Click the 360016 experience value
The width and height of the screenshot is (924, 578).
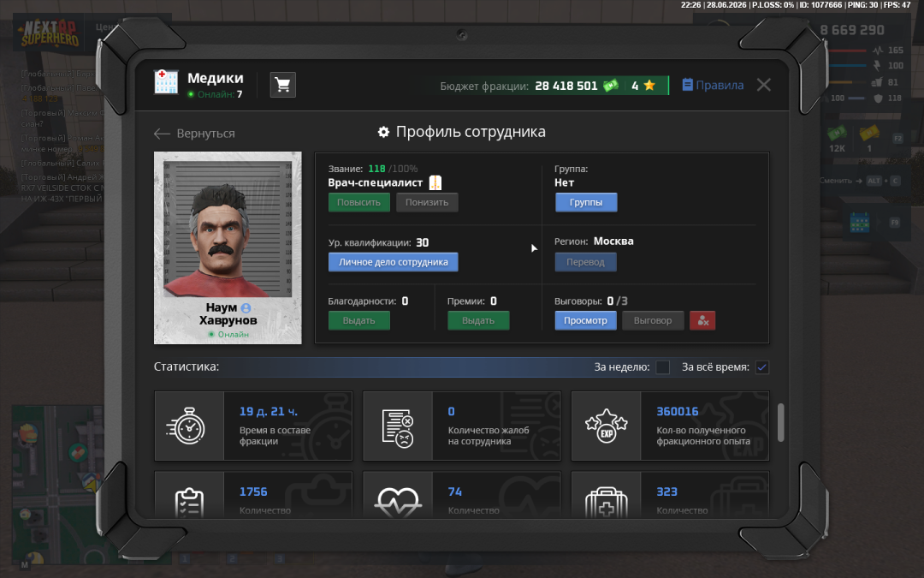677,412
